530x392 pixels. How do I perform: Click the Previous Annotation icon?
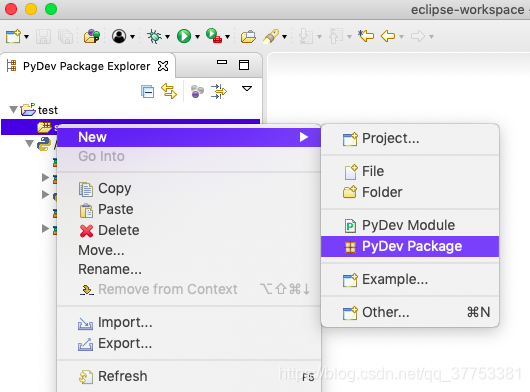pyautogui.click(x=336, y=36)
